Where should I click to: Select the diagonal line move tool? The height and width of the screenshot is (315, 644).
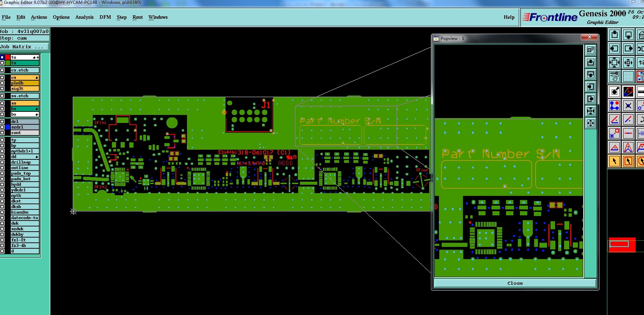(x=628, y=119)
